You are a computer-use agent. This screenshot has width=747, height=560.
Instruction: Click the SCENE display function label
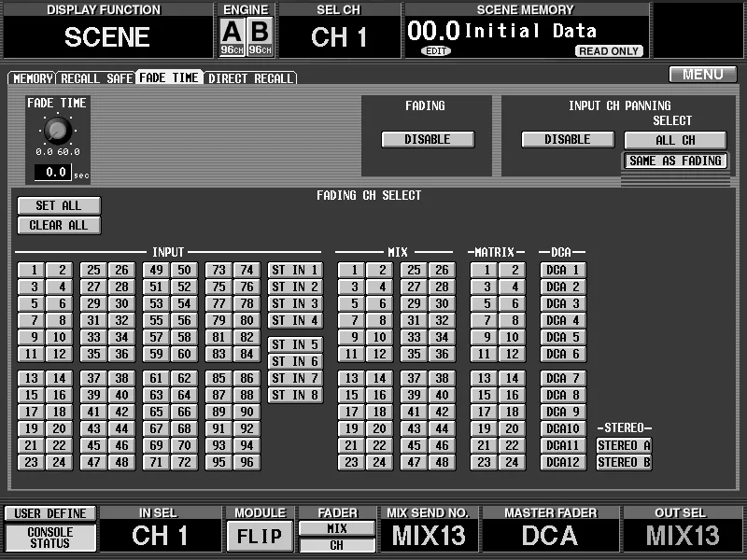tap(107, 37)
